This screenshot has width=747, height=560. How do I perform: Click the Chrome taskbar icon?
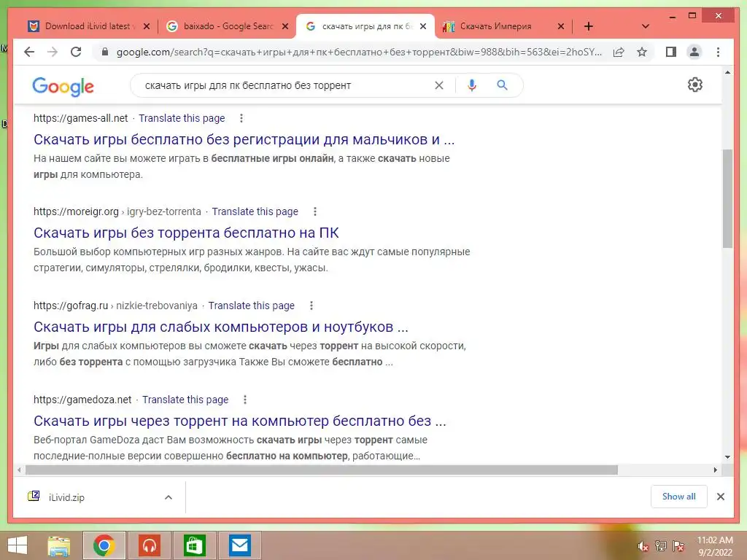coord(104,545)
